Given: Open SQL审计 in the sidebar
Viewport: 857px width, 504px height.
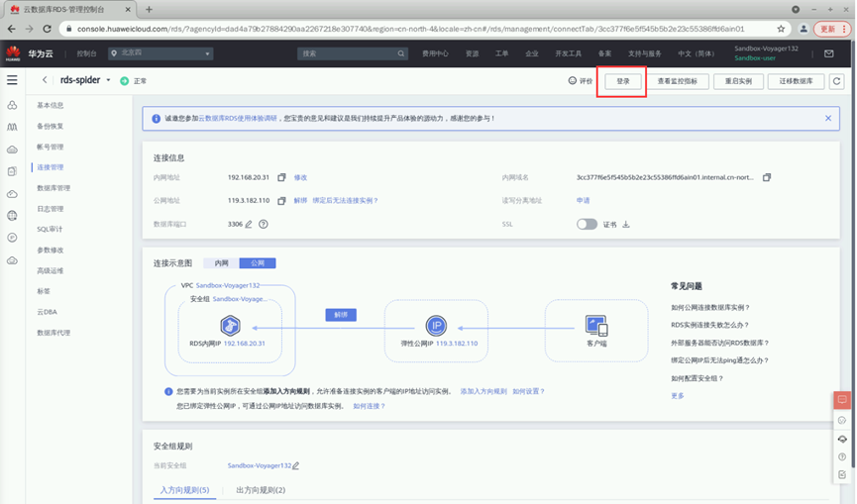Looking at the screenshot, I should click(x=50, y=230).
